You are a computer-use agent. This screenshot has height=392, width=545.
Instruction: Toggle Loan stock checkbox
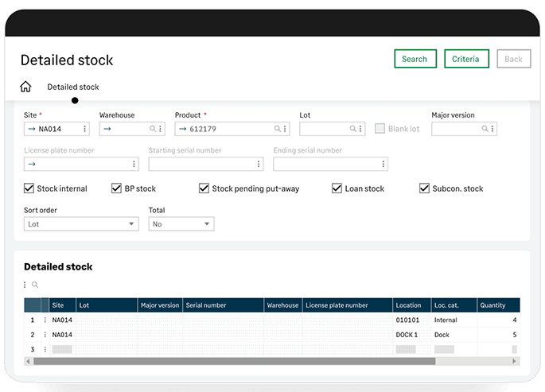(337, 188)
